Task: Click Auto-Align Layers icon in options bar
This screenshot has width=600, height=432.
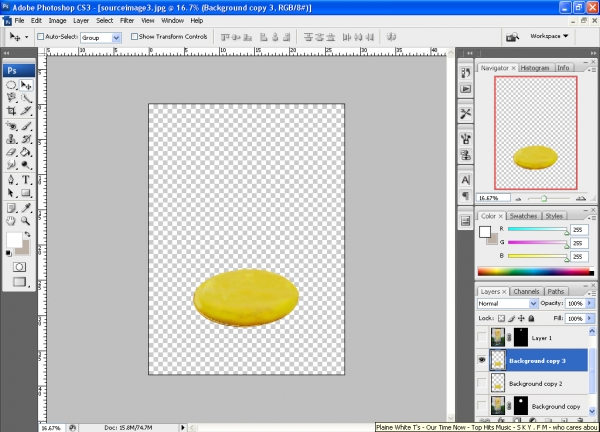Action: click(391, 37)
